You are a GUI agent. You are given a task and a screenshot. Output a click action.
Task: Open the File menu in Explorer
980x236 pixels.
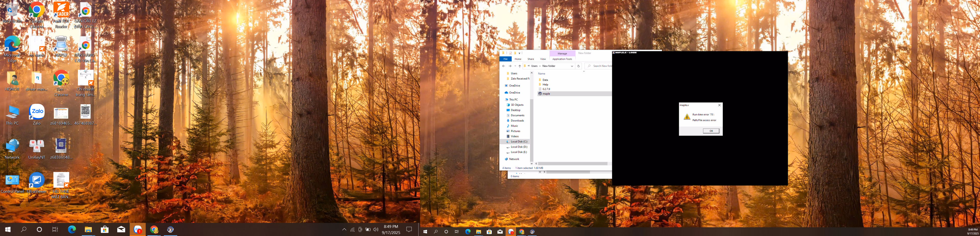click(505, 59)
